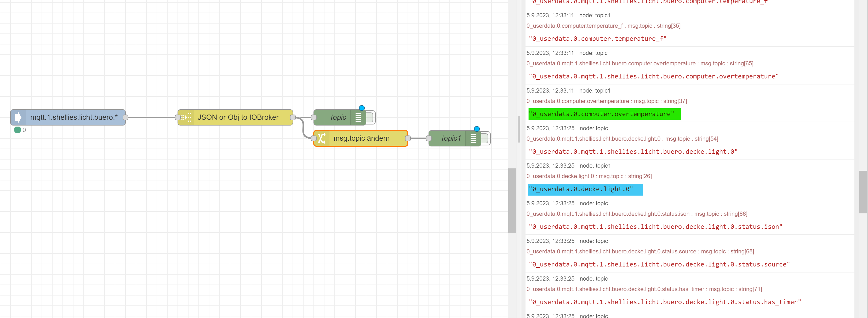This screenshot has width=868, height=318.
Task: Click green highlighted "0_userdata.0.computer.overtemperature" value
Action: (602, 114)
